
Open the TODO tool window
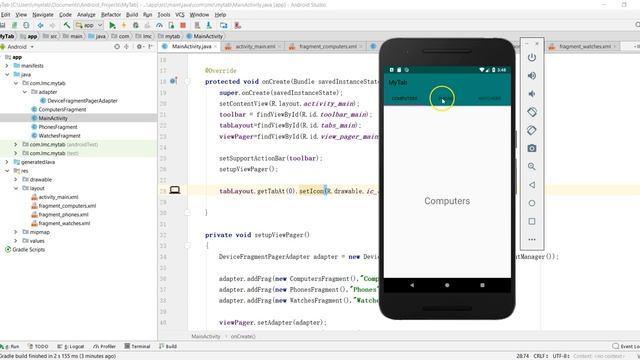[38, 347]
